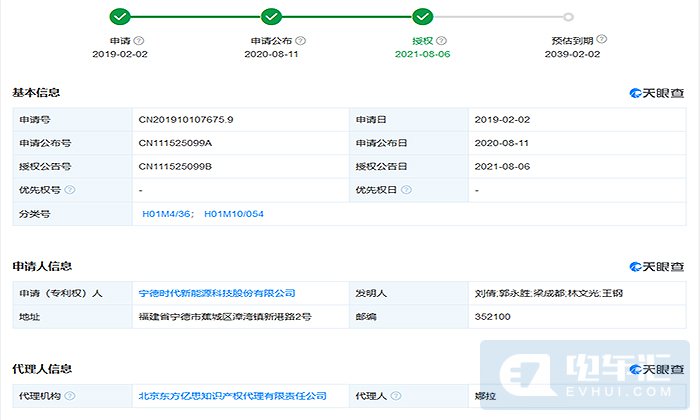
Task: Select the agent name 娜拉
Action: [x=485, y=396]
